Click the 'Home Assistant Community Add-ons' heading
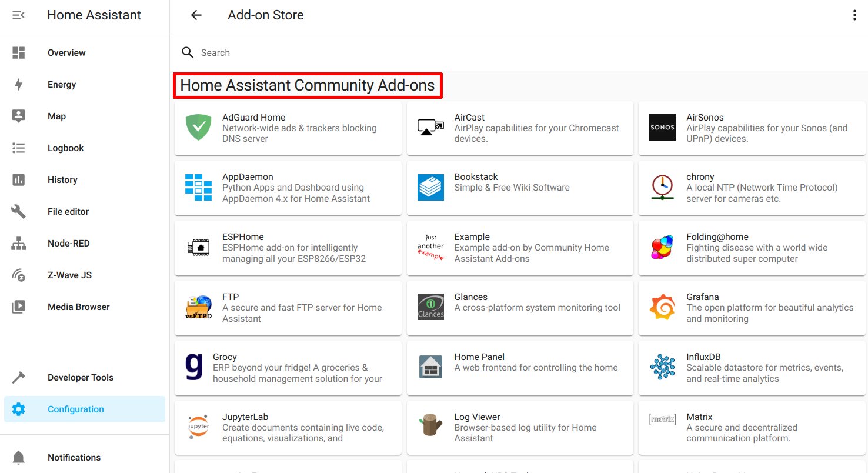Screen dimensions: 868x473 pyautogui.click(x=308, y=85)
